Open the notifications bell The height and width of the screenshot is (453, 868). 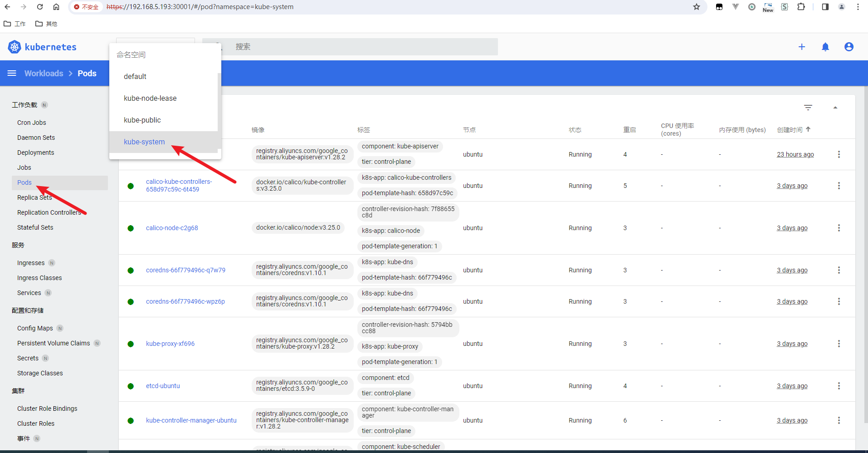pyautogui.click(x=825, y=47)
